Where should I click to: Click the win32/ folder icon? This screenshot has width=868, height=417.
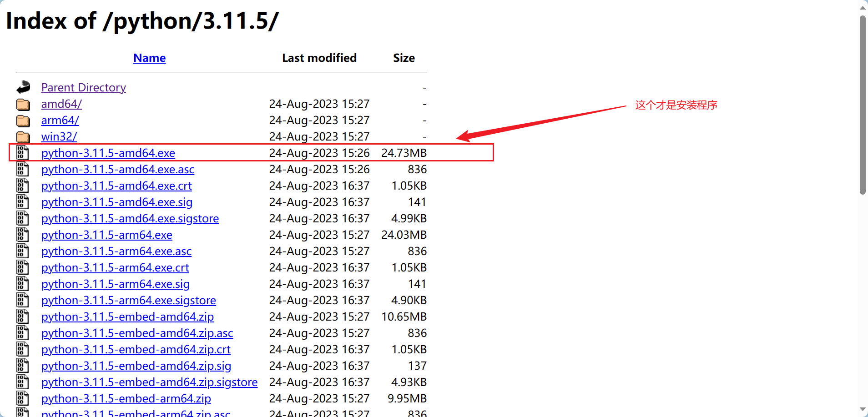click(x=23, y=137)
